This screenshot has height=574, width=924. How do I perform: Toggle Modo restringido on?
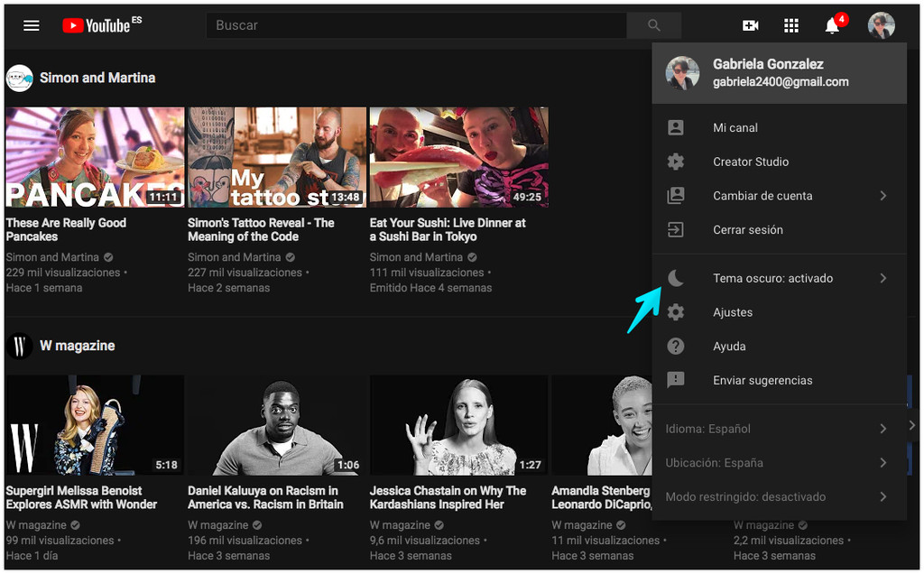pos(776,496)
